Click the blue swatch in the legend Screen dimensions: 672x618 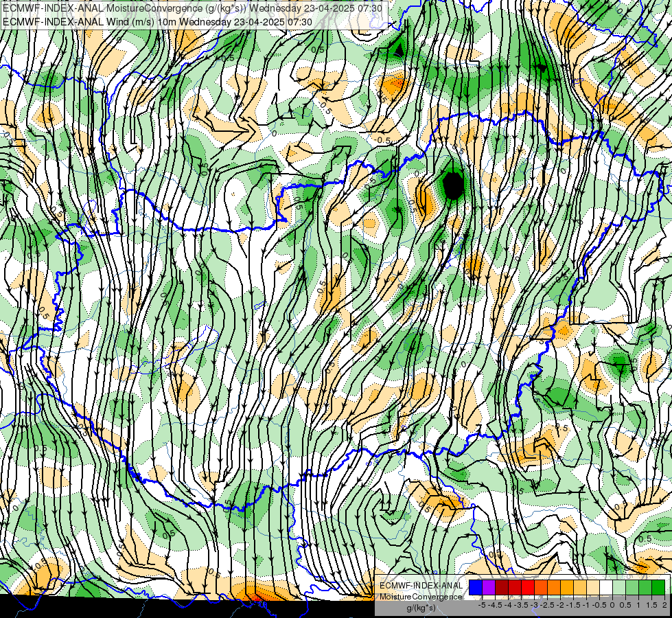476,587
